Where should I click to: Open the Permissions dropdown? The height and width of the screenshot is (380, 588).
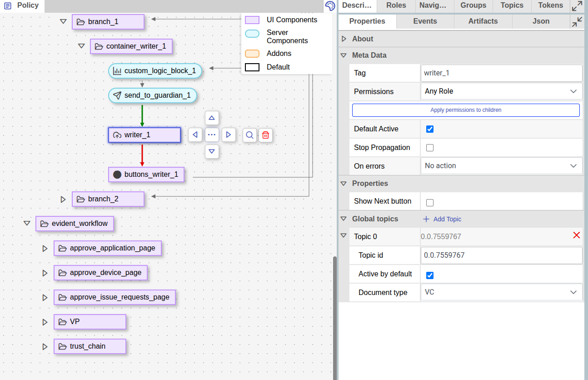501,91
